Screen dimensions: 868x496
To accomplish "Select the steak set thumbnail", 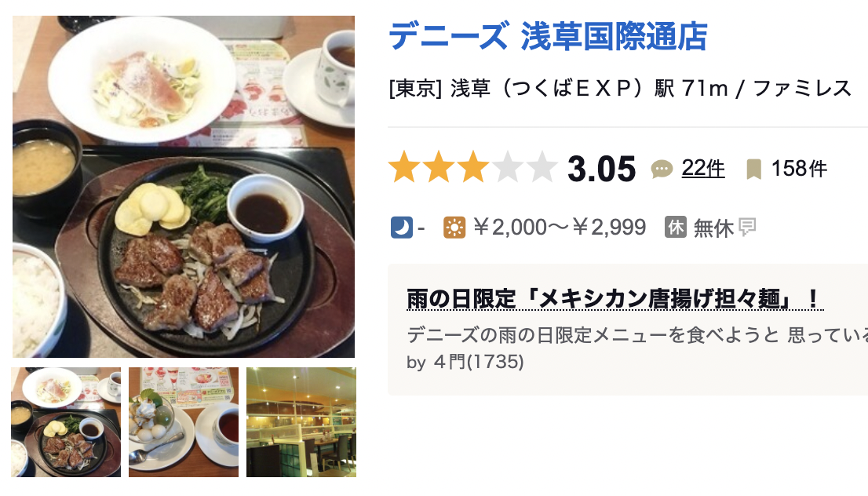I will 66,421.
